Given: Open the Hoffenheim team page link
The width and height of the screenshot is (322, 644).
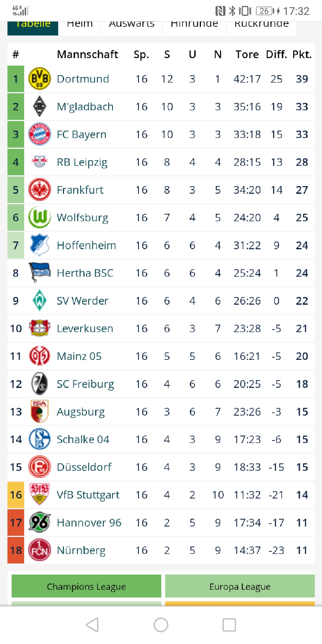Looking at the screenshot, I should pos(86,245).
